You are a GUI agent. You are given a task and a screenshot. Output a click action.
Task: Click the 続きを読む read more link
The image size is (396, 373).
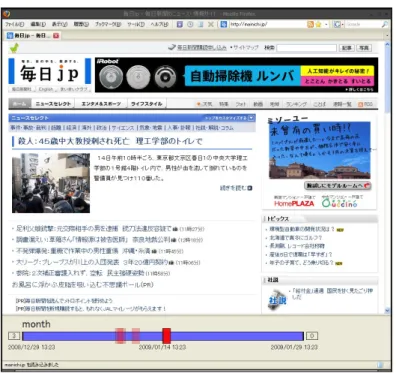[x=233, y=188]
